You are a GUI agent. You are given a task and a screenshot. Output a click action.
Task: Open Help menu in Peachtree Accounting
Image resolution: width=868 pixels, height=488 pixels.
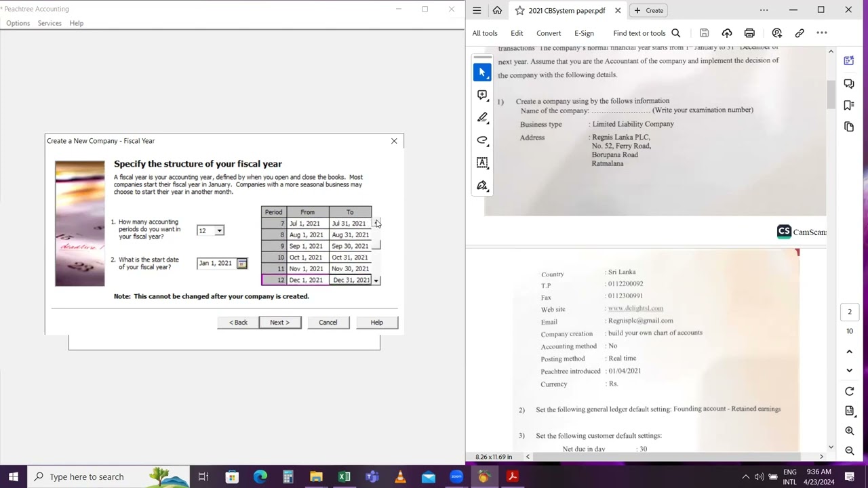tap(77, 23)
